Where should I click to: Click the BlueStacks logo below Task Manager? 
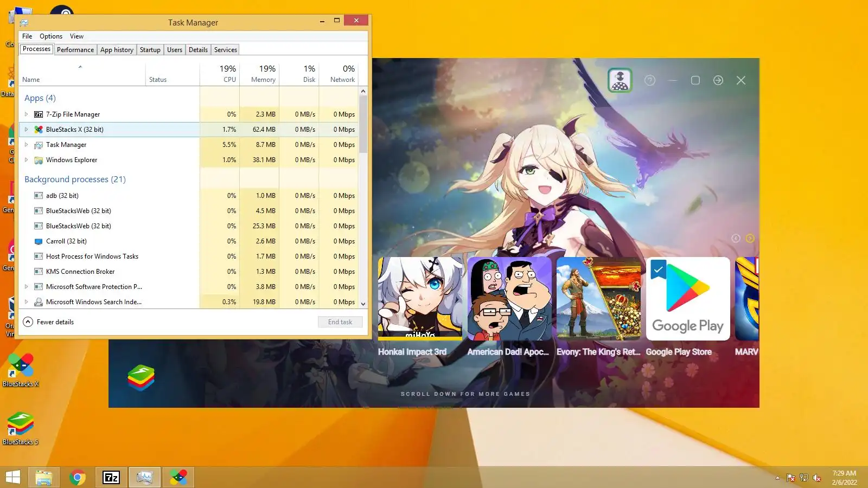(x=141, y=377)
